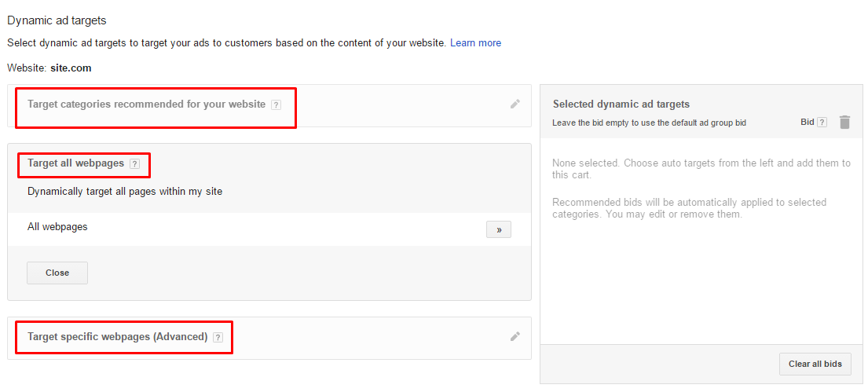Open help icon beside Target categories recommended
The height and width of the screenshot is (392, 868).
(x=276, y=104)
